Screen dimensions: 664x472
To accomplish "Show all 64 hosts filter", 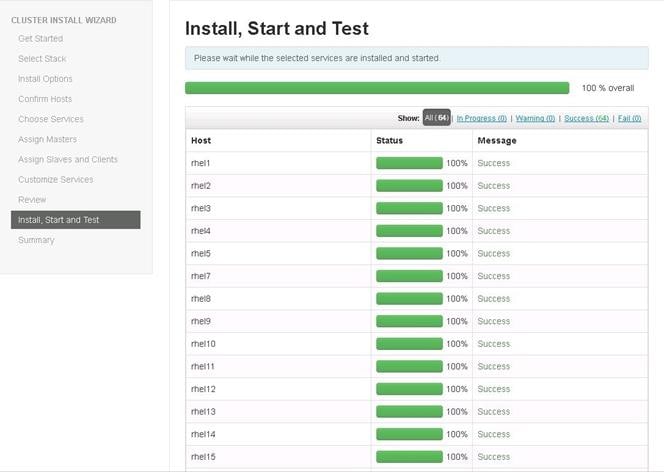I will click(x=437, y=118).
